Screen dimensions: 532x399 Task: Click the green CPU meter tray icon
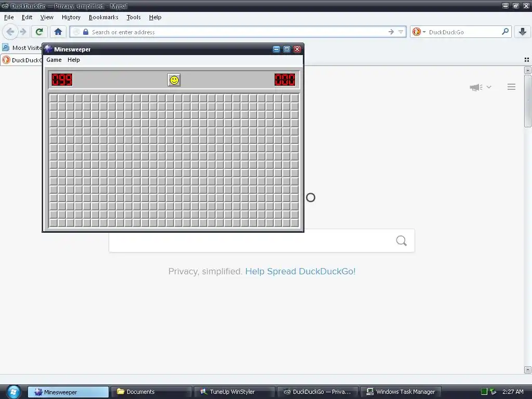point(484,392)
